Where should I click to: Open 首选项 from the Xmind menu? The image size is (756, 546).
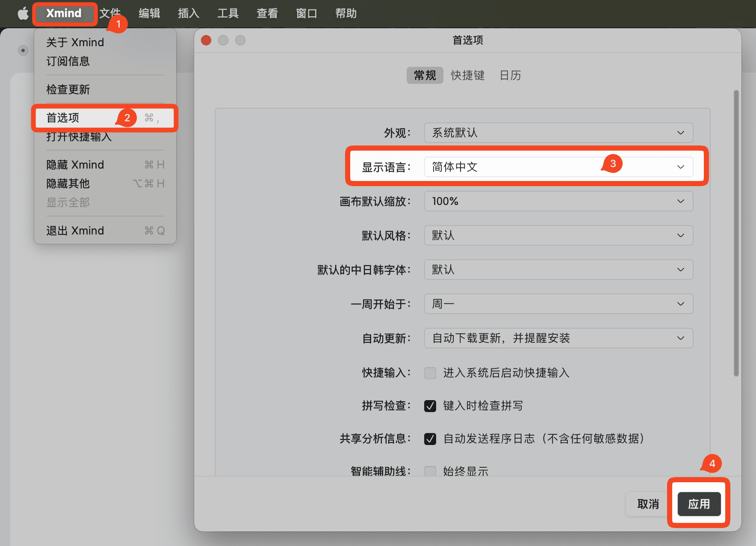[105, 118]
